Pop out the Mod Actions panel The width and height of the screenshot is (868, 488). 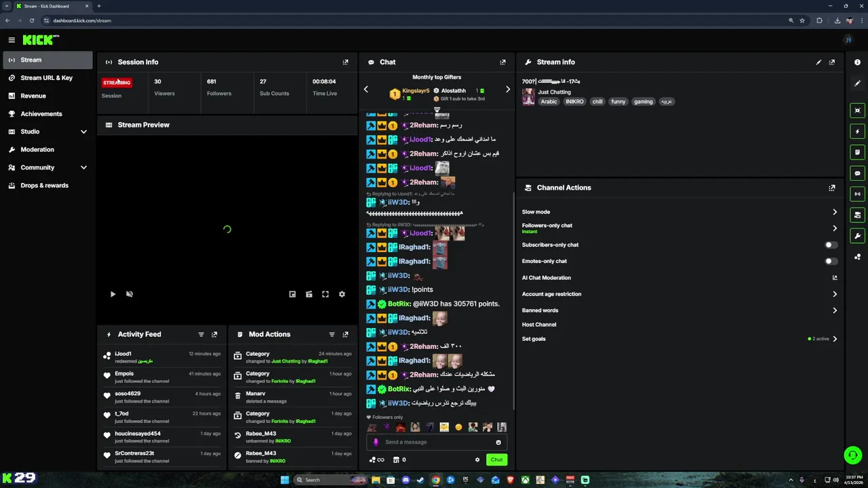pyautogui.click(x=345, y=334)
